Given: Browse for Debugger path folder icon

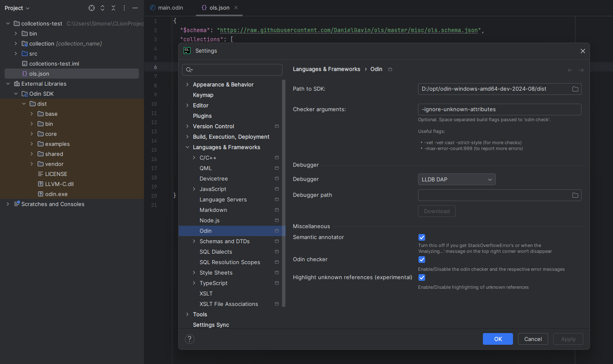Looking at the screenshot, I should tap(575, 195).
